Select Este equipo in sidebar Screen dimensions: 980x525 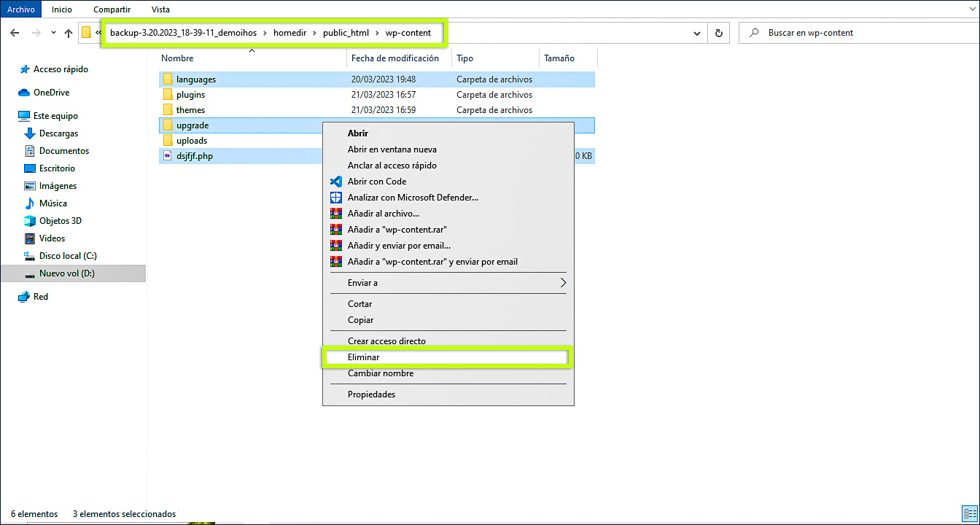[55, 116]
